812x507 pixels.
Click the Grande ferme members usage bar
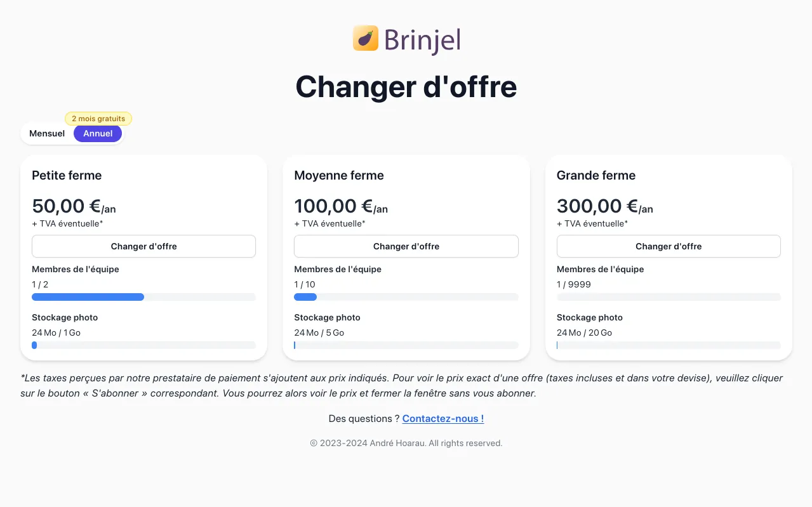(669, 297)
